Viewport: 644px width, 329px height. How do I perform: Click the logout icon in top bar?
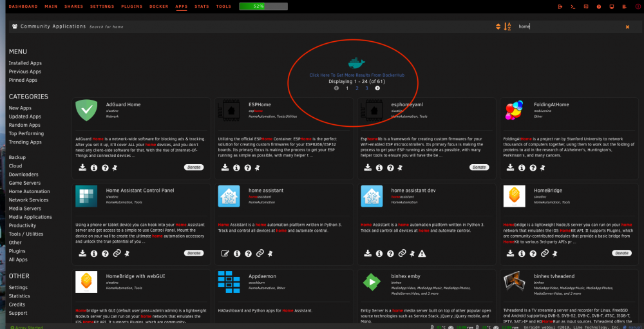coord(560,6)
